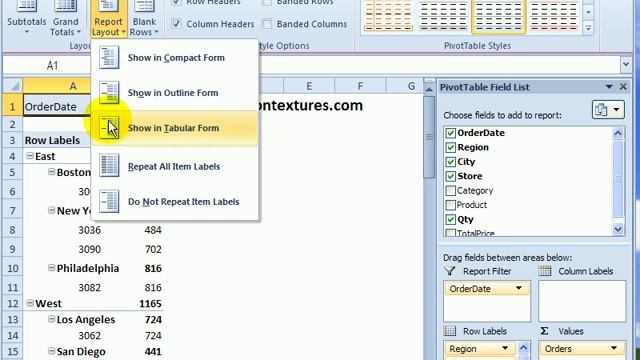Click the Repeat All Item Labels icon
Image resolution: width=640 pixels, height=360 pixels.
109,166
